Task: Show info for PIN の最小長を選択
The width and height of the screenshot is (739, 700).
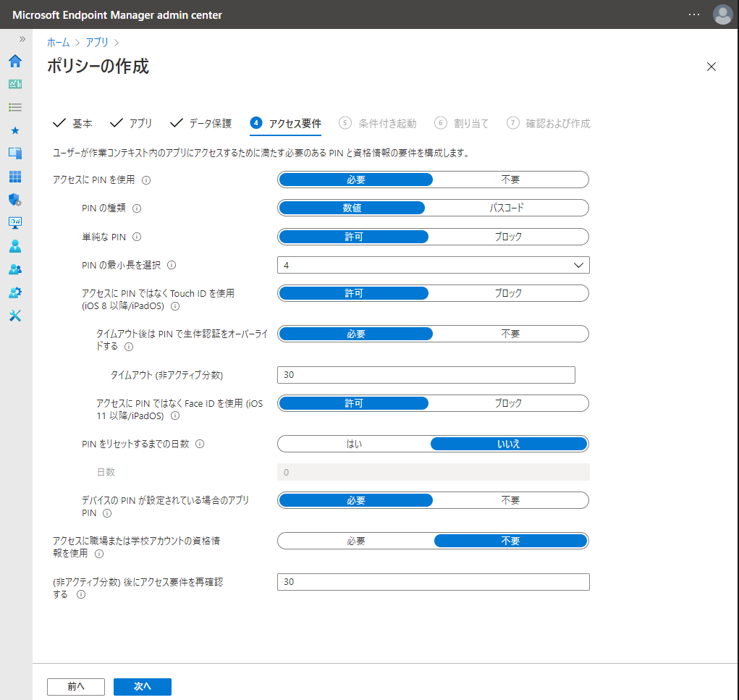Action: (172, 266)
